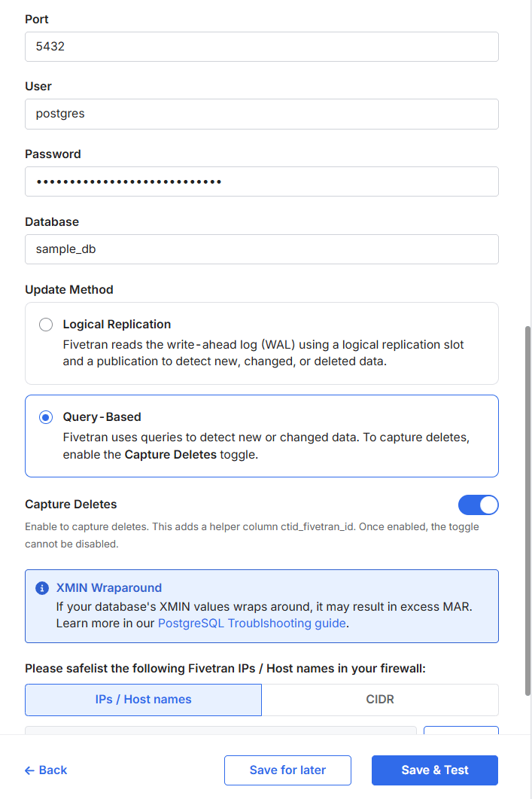Screen dimensions: 532x799
Task: Click the partially visible button beside IP list
Action: (461, 730)
